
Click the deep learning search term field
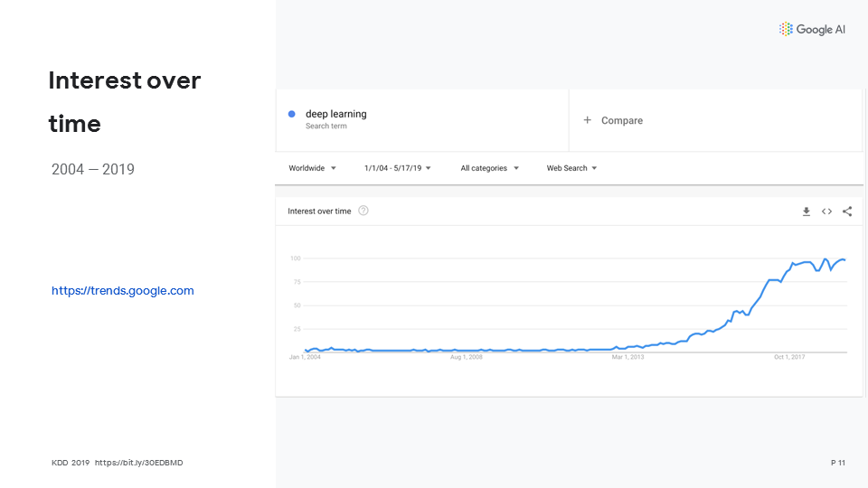[x=335, y=114]
